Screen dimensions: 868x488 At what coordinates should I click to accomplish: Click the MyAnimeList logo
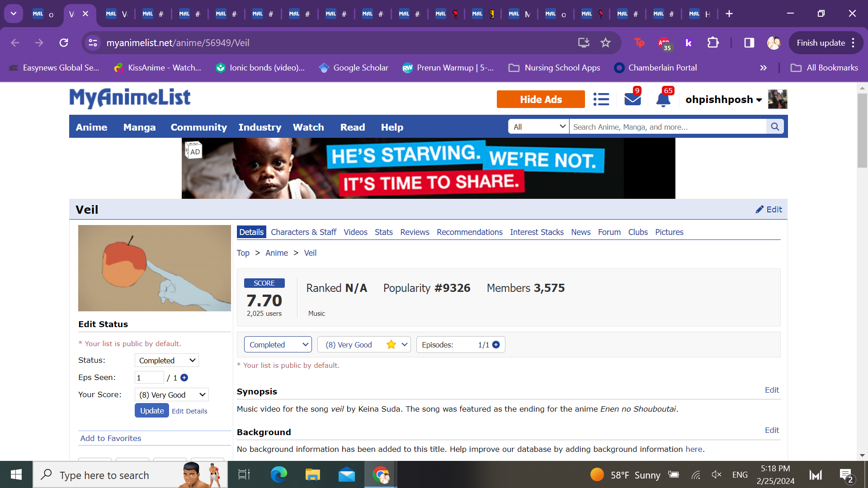(x=130, y=98)
